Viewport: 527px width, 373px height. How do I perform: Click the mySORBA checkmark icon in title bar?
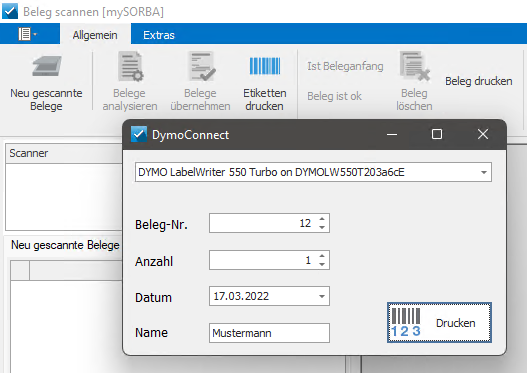click(x=10, y=11)
